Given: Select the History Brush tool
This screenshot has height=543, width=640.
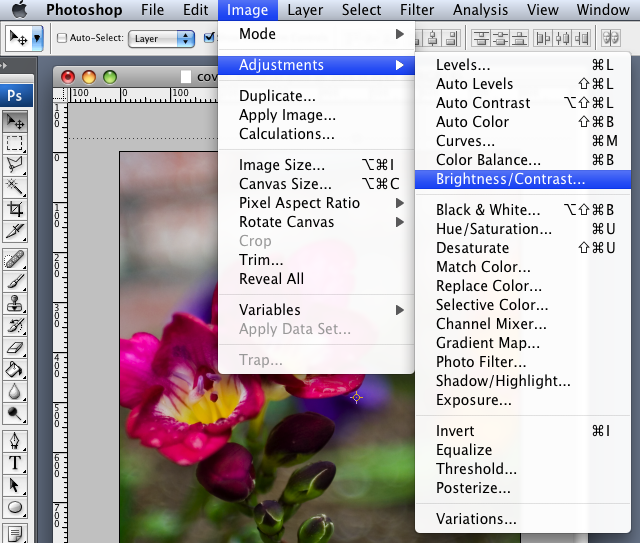Looking at the screenshot, I should [x=15, y=326].
